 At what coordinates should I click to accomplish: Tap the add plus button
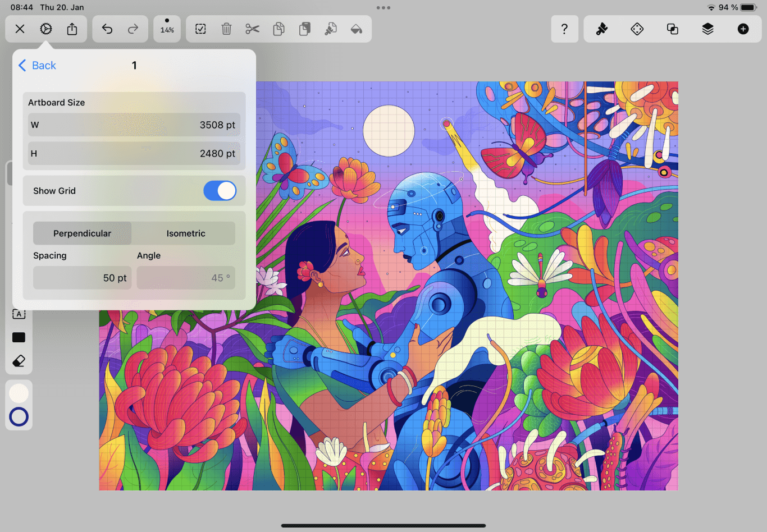tap(743, 29)
